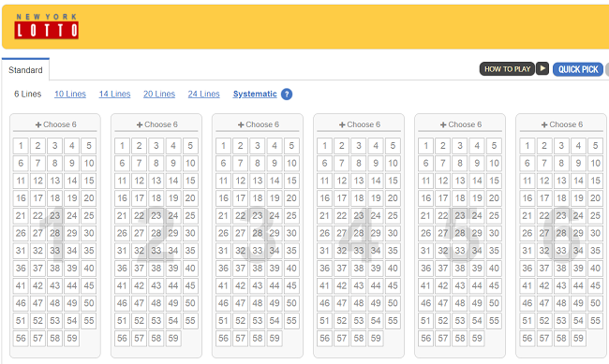Click the play arrow icon beside How To Play
Screen dimensions: 609x364
click(x=542, y=68)
